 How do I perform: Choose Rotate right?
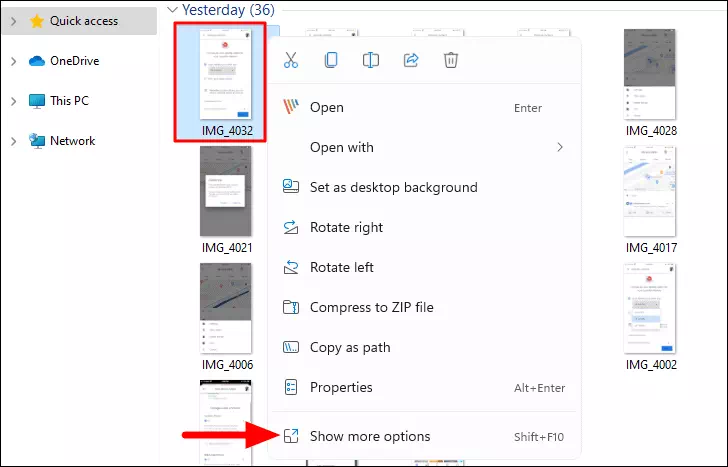click(423, 227)
